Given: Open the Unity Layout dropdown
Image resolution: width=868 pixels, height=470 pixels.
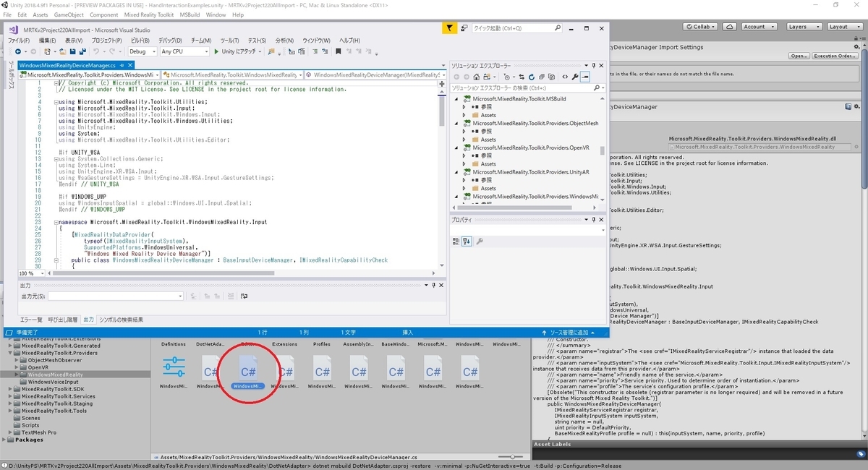Looking at the screenshot, I should click(846, 27).
